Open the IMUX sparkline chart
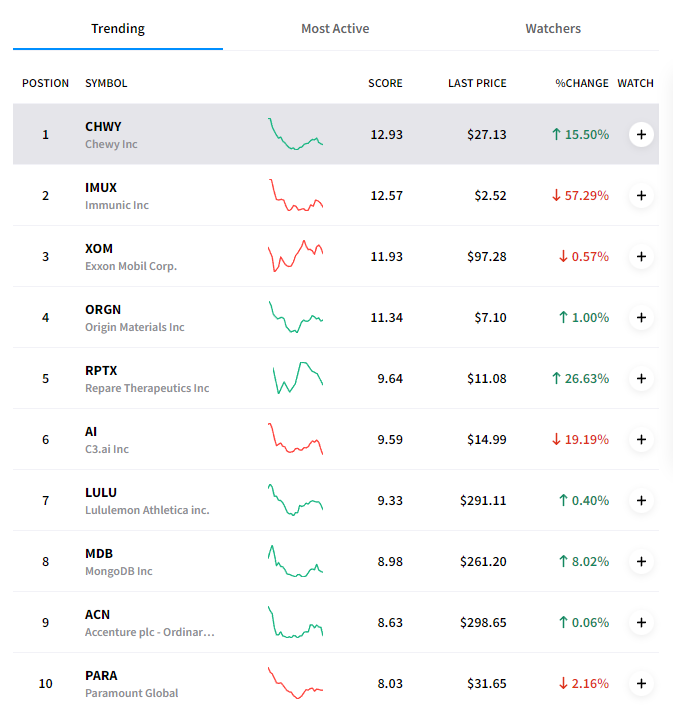 tap(295, 195)
